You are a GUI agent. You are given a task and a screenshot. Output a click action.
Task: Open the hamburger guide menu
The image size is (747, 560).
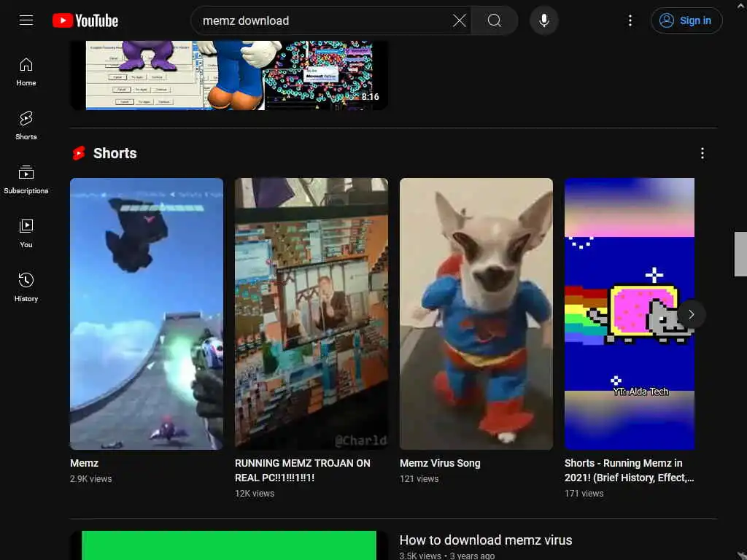coord(26,20)
